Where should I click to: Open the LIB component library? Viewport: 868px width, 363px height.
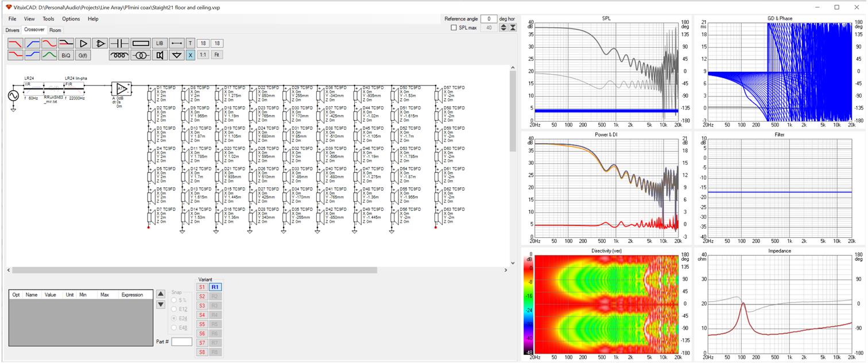click(x=160, y=43)
